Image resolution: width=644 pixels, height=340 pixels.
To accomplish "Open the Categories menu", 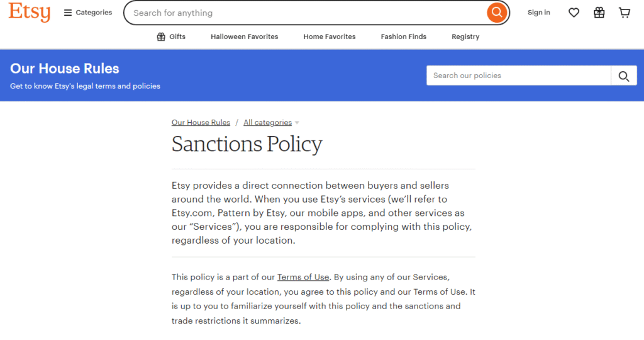I will 94,13.
